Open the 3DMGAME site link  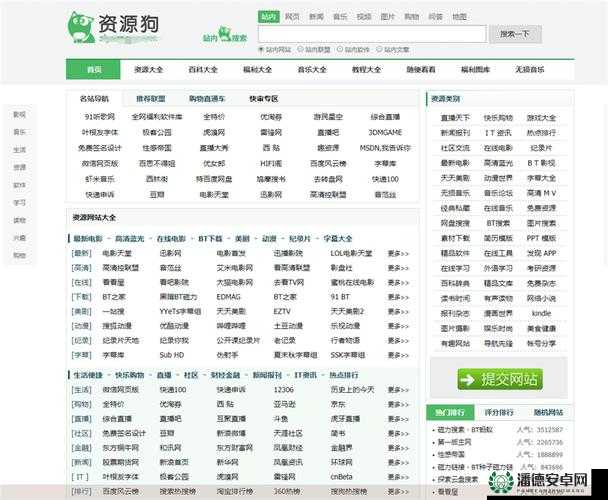tap(385, 133)
